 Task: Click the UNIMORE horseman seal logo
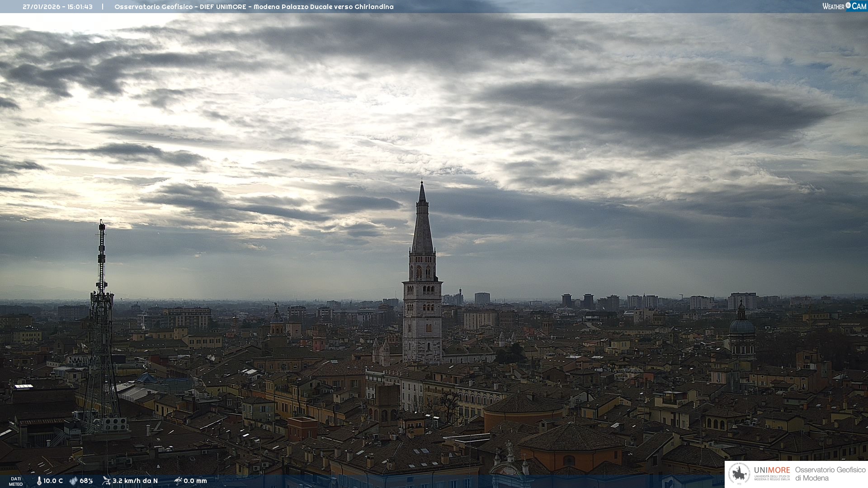pyautogui.click(x=739, y=474)
